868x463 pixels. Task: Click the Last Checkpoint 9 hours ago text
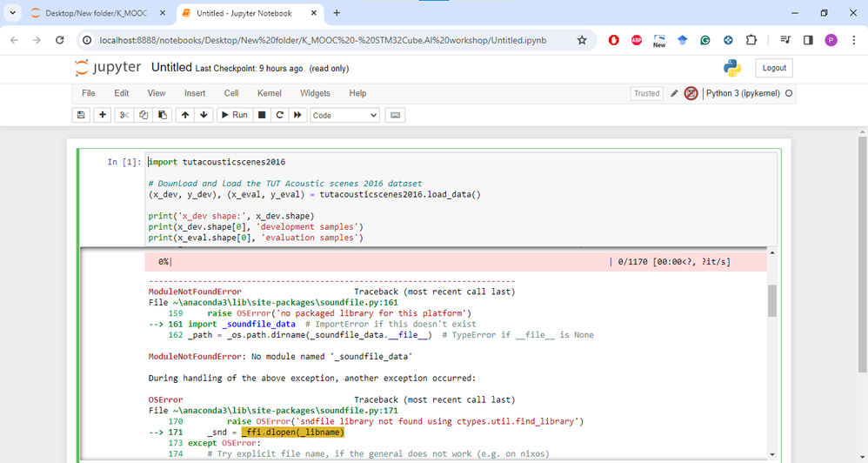(x=249, y=69)
